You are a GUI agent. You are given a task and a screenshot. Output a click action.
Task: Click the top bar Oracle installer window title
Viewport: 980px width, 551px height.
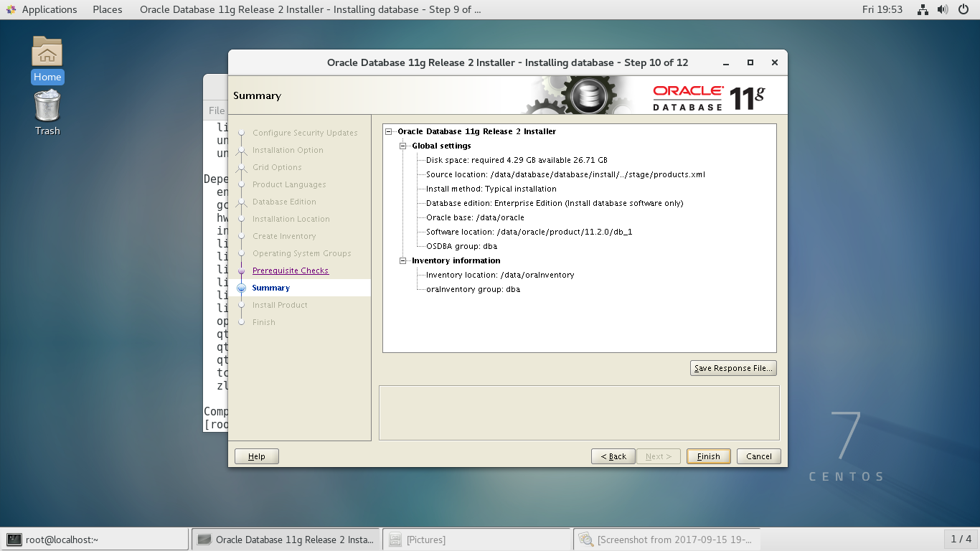coord(311,9)
